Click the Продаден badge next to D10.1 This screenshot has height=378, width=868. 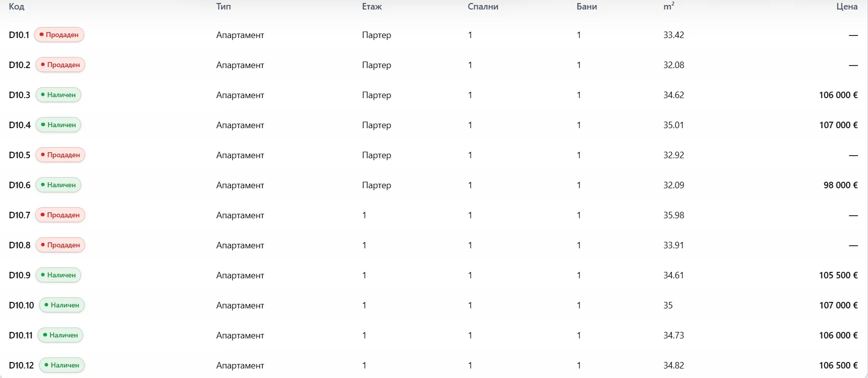(59, 35)
